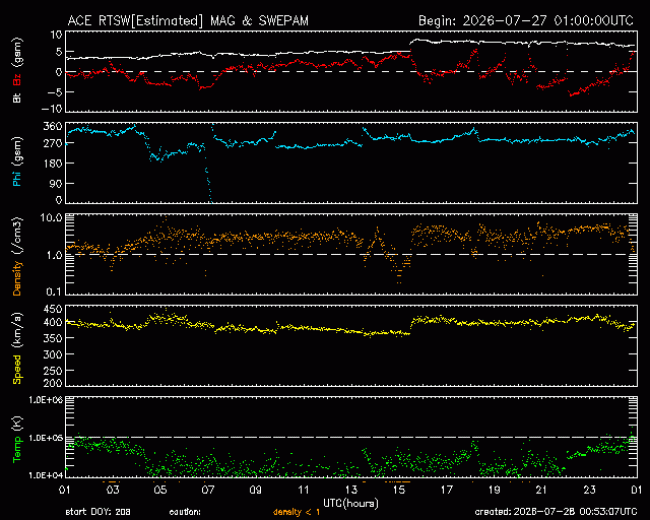This screenshot has width=650, height=520.
Task: Click the "(K)" unit on the temperature axis
Action: click(17, 424)
